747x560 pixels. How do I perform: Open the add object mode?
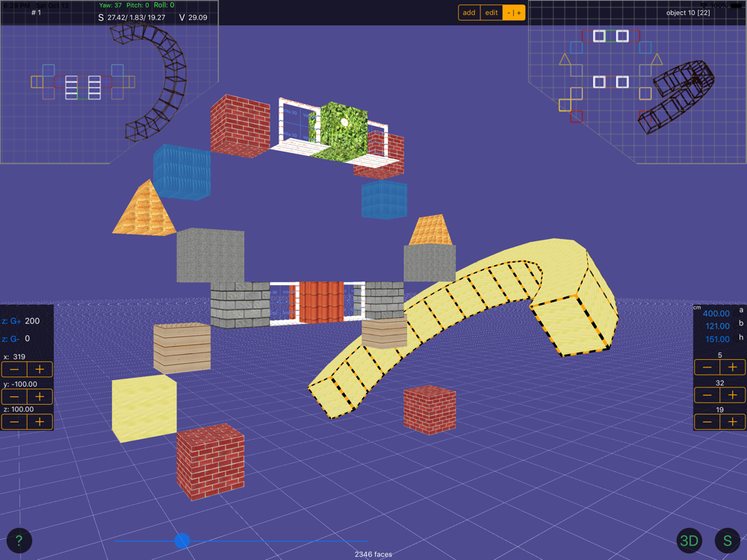point(469,13)
